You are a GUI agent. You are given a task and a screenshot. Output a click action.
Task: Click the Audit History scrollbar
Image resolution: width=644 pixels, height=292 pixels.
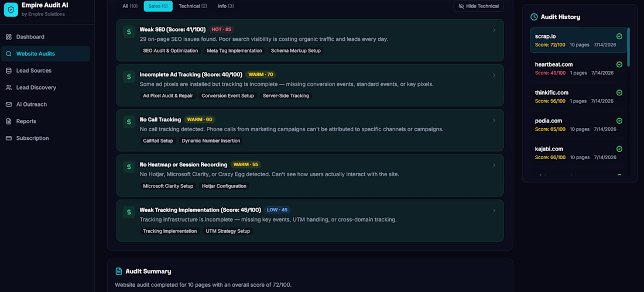click(x=628, y=47)
